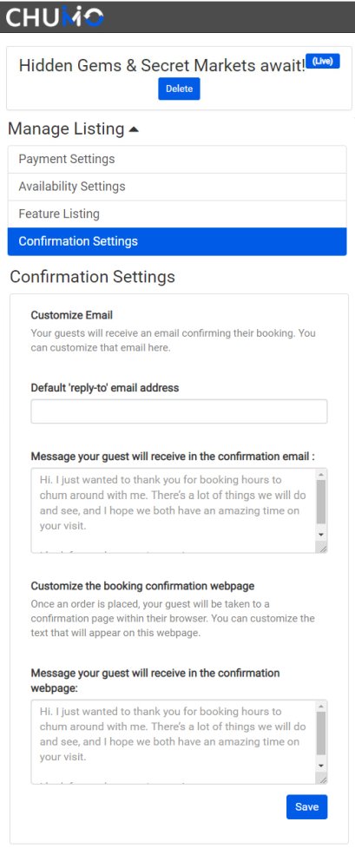Click the webpage message textarea scrollbar thumb
355x868 pixels.
click(x=321, y=733)
